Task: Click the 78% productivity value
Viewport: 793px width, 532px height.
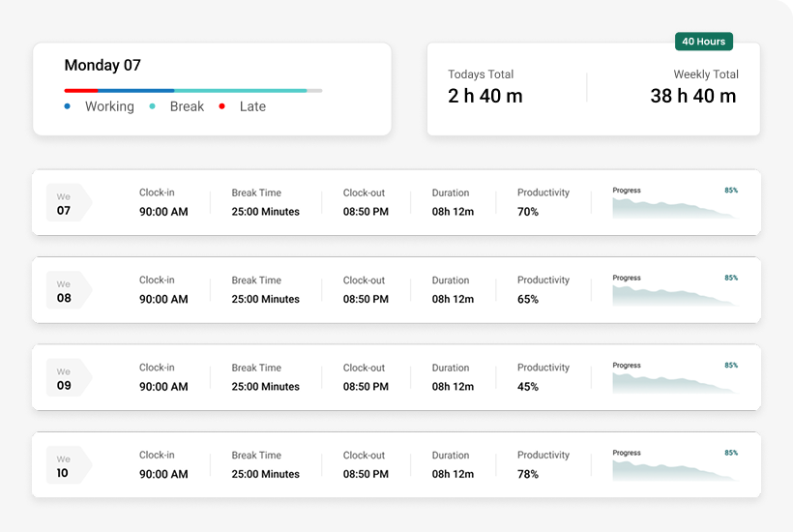Action: tap(528, 475)
